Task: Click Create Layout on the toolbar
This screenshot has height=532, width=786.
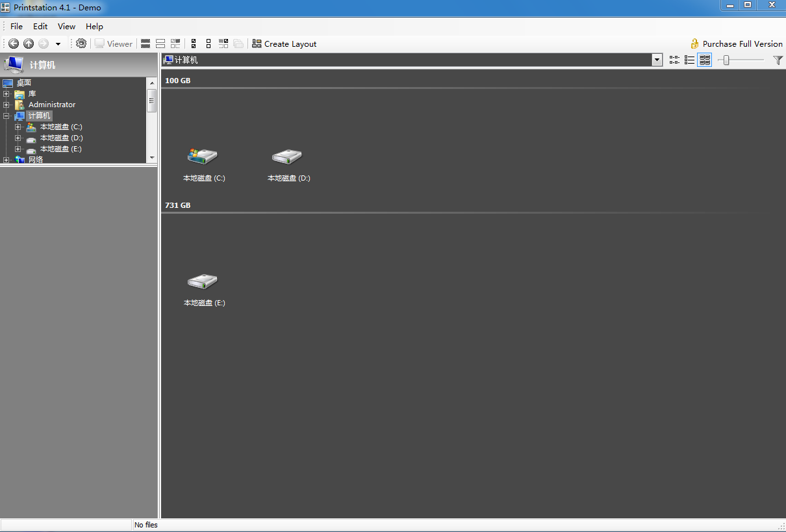Action: point(284,44)
